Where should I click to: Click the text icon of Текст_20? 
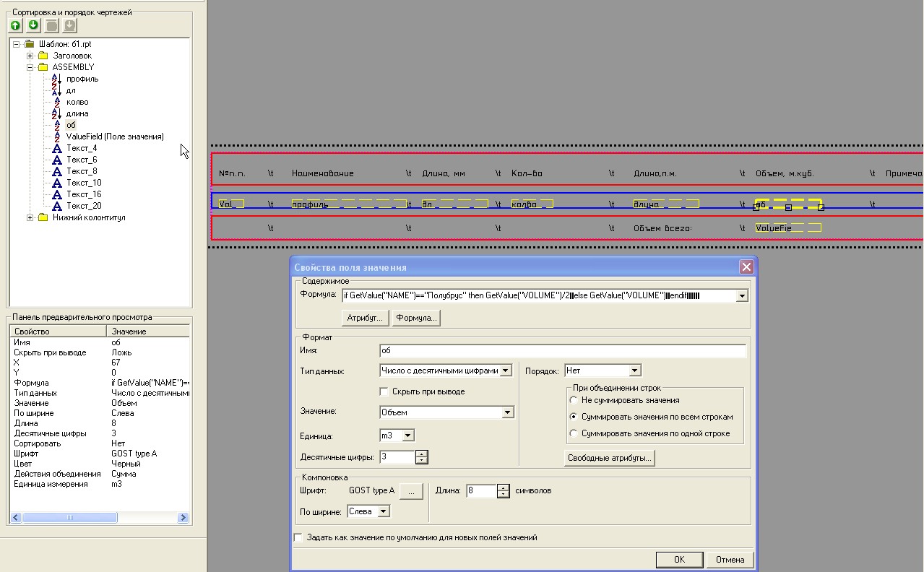tap(57, 206)
